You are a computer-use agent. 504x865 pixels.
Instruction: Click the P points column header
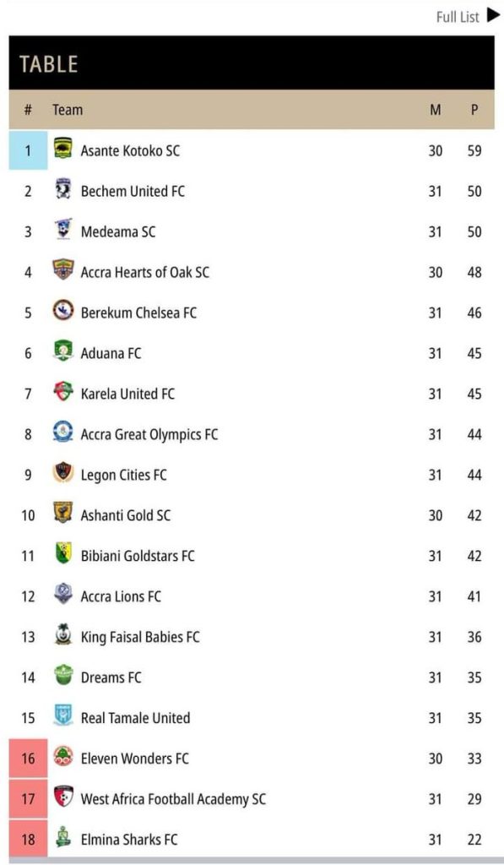[x=474, y=110]
